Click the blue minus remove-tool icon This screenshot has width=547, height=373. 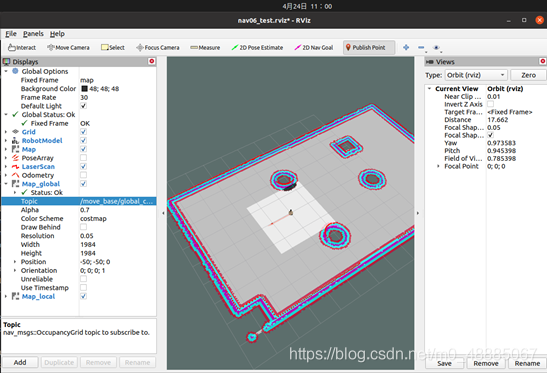(421, 47)
